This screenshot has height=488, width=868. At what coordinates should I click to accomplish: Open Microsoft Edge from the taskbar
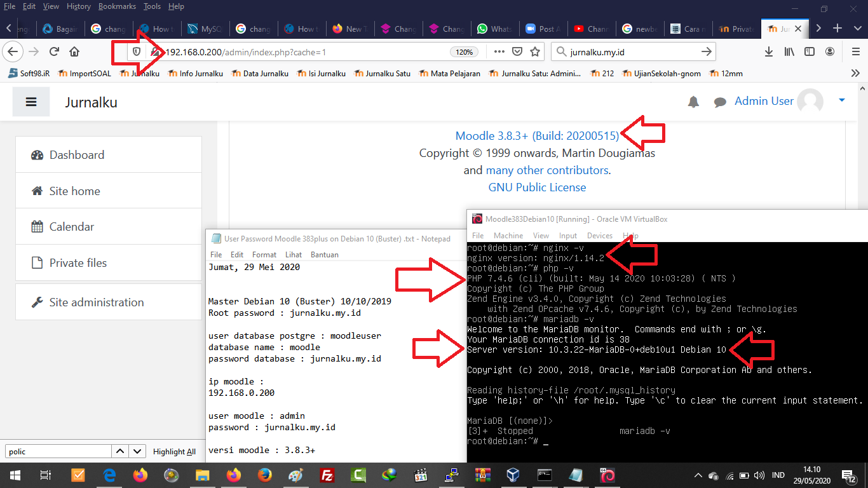pos(109,475)
